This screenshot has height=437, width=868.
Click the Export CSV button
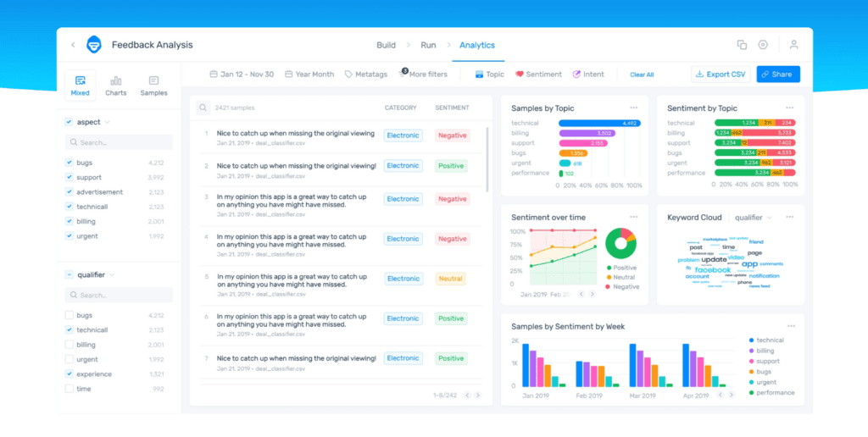coord(721,75)
